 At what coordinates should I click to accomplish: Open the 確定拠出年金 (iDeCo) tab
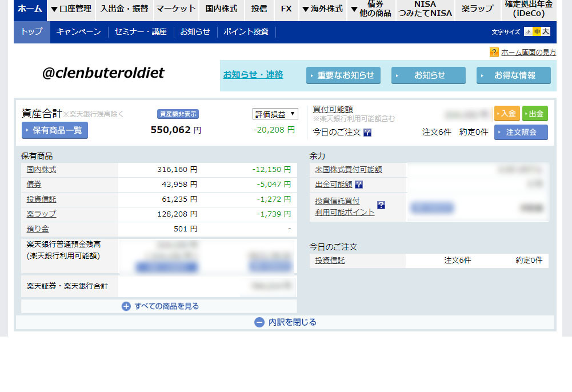pyautogui.click(x=529, y=9)
